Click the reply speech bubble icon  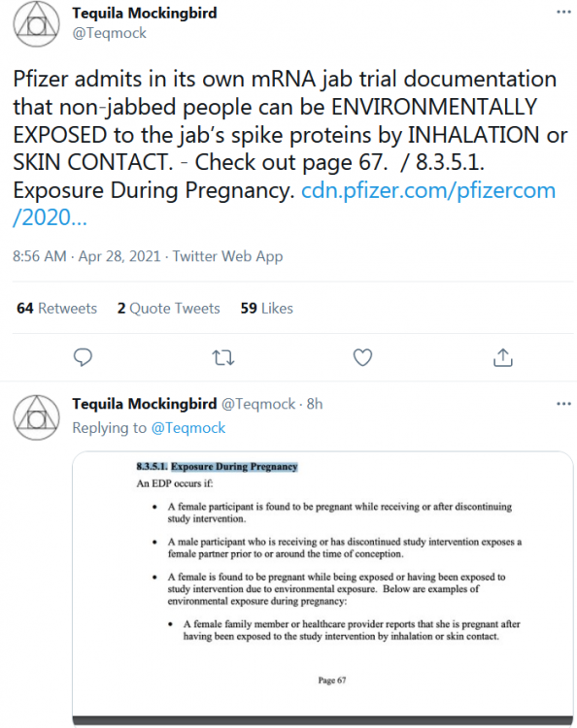84,357
